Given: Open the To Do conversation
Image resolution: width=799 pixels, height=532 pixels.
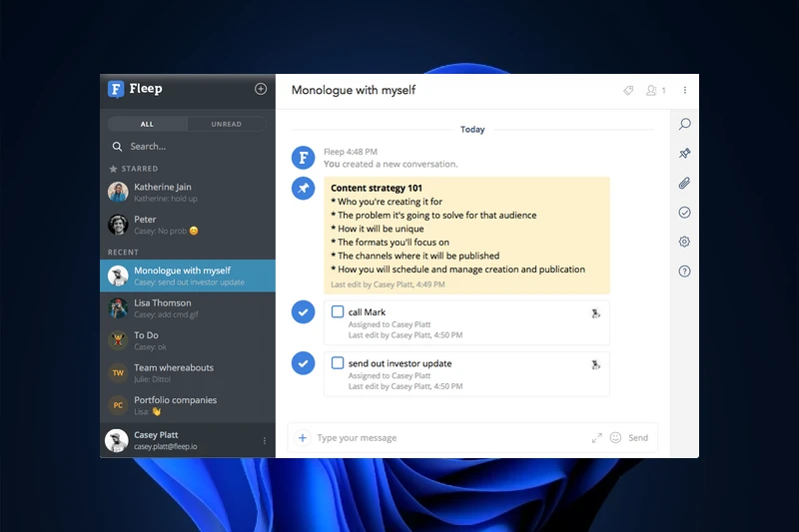Looking at the screenshot, I should (188, 340).
